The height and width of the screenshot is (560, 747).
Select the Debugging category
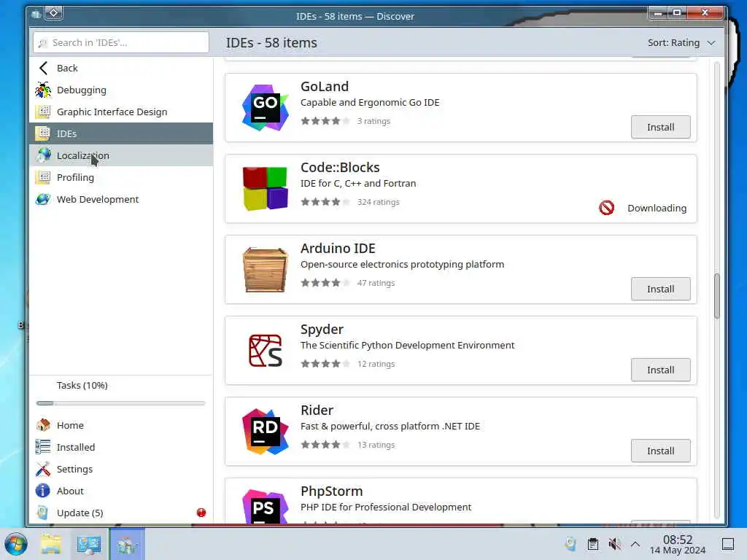pyautogui.click(x=121, y=90)
